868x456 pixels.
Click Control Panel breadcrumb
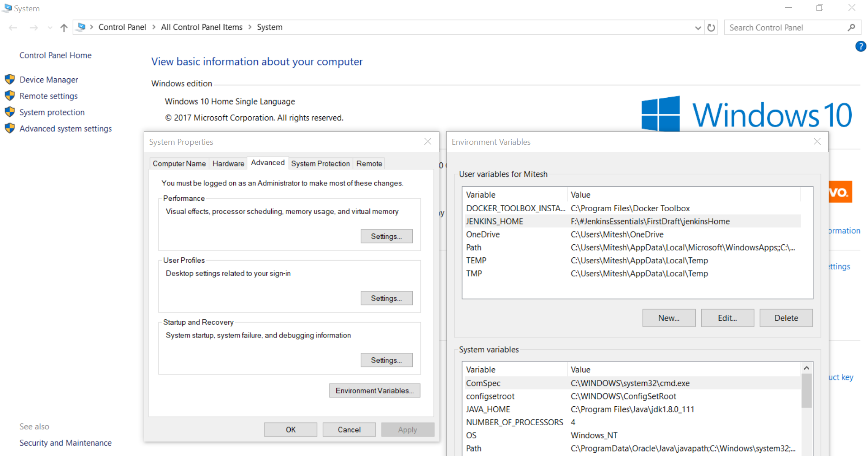coord(122,27)
